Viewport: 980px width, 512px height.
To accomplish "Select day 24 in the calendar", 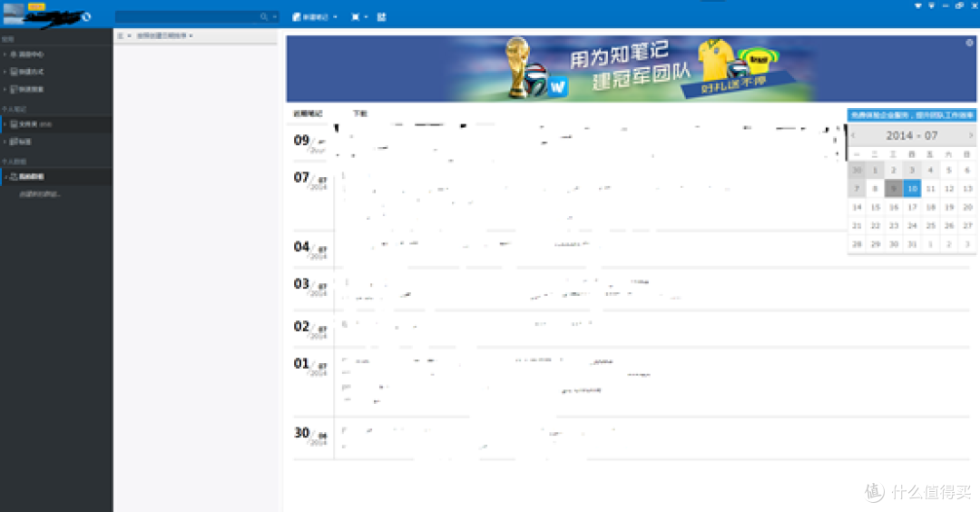I will click(912, 226).
